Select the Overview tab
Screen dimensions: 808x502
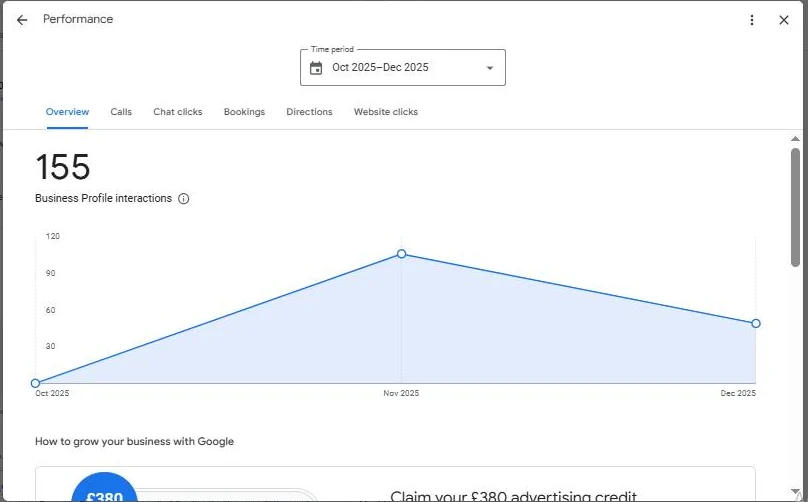pyautogui.click(x=67, y=112)
